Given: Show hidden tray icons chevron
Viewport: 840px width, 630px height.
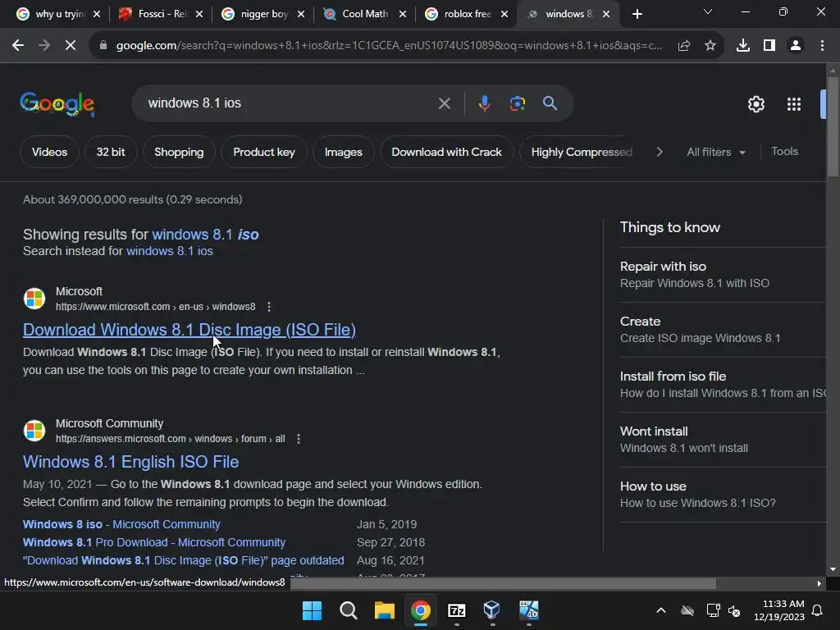Looking at the screenshot, I should click(x=661, y=610).
